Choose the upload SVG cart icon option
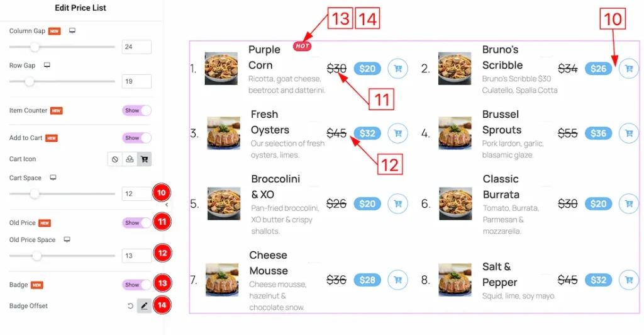The image size is (644, 335). coord(130,160)
